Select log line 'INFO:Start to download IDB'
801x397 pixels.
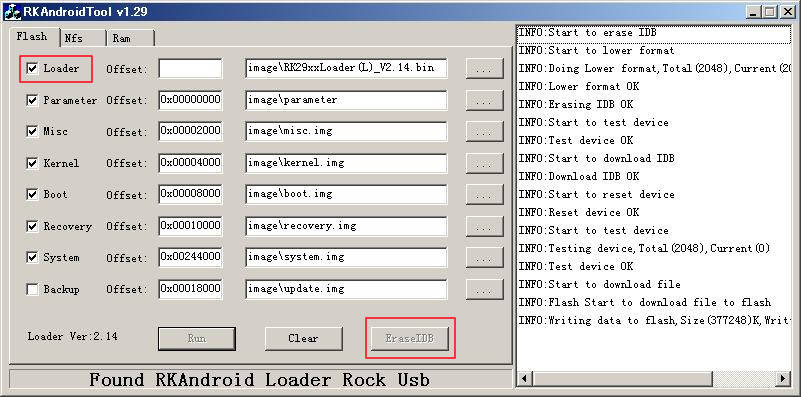654,158
